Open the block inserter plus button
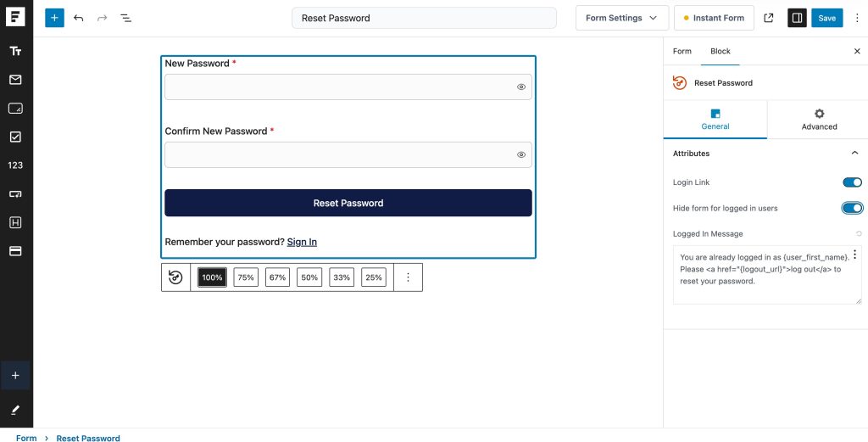Image resolution: width=868 pixels, height=442 pixels. (x=55, y=18)
